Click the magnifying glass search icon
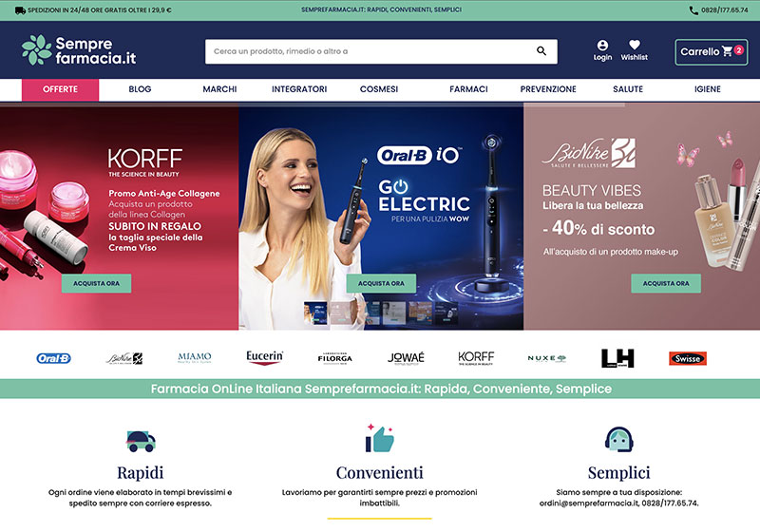The image size is (760, 532). [x=541, y=51]
